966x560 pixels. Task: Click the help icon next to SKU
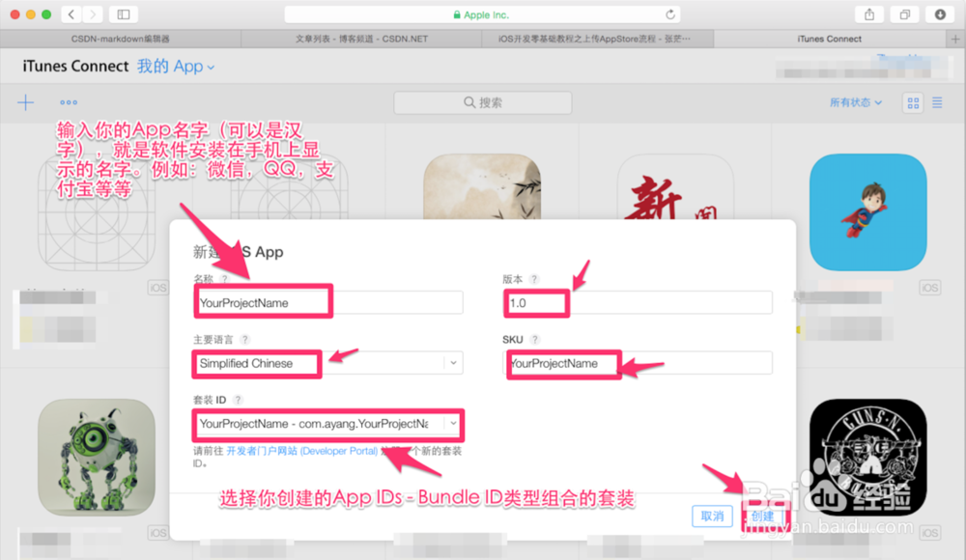tap(537, 340)
